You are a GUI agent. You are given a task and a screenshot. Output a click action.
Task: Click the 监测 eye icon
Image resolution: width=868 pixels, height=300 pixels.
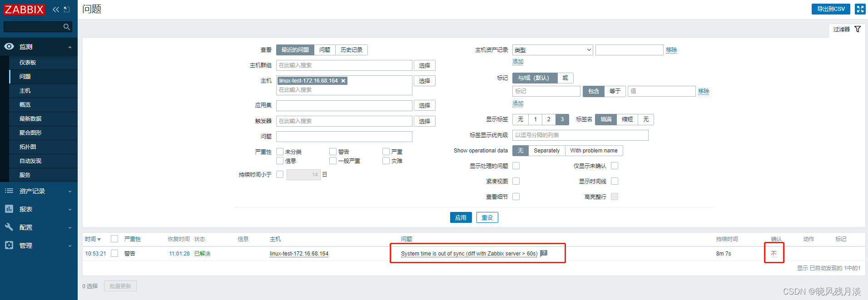pyautogui.click(x=9, y=46)
